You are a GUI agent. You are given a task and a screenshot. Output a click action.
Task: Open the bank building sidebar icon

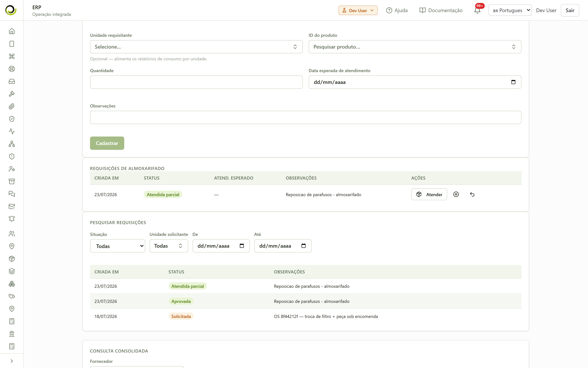12,334
